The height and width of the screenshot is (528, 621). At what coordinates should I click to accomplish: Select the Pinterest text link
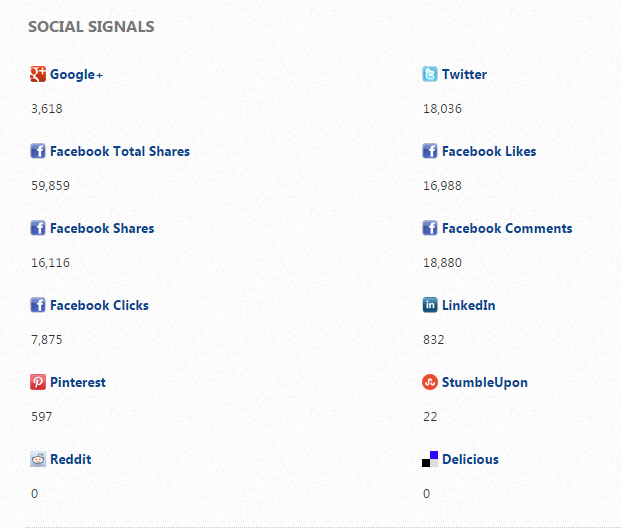pyautogui.click(x=77, y=382)
